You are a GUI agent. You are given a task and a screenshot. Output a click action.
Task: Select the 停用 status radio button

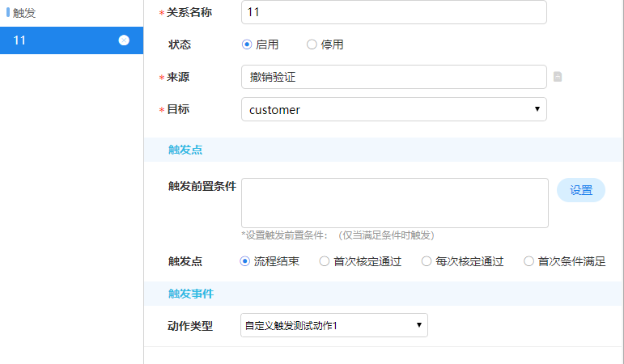pyautogui.click(x=312, y=44)
